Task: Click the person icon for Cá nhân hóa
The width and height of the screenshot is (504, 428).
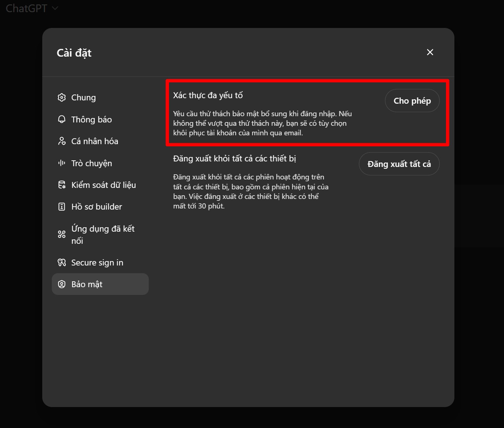Action: coord(62,141)
